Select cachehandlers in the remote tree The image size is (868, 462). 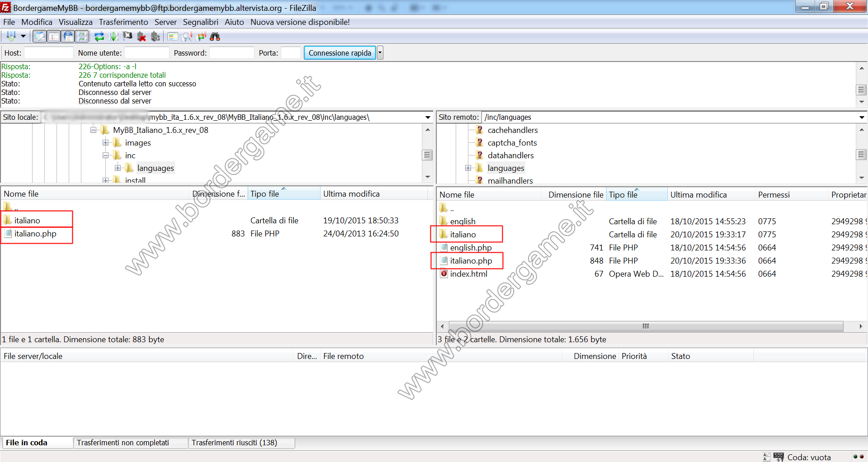[513, 130]
